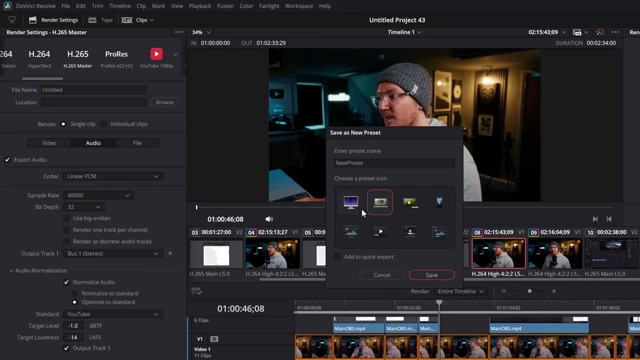The height and width of the screenshot is (360, 640).
Task: Select the YouTube 1080p render preset
Action: 156,58
